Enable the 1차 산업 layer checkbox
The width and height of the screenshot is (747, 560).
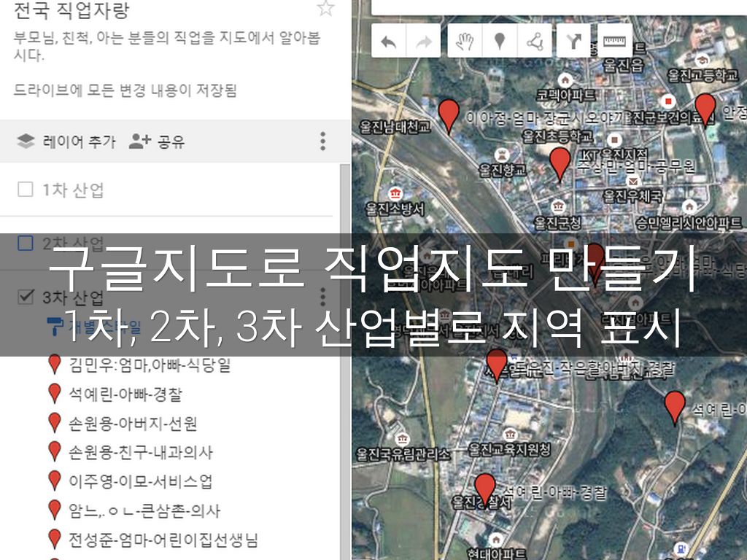[26, 190]
